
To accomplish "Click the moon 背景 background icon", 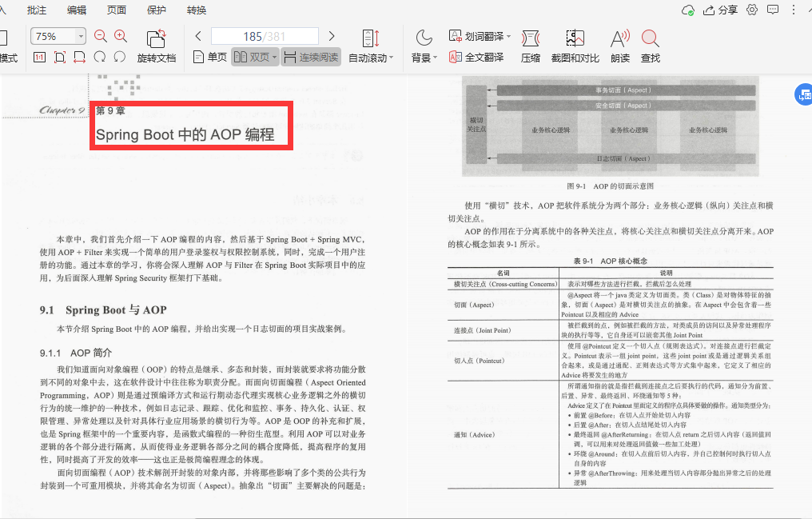I will [x=424, y=38].
